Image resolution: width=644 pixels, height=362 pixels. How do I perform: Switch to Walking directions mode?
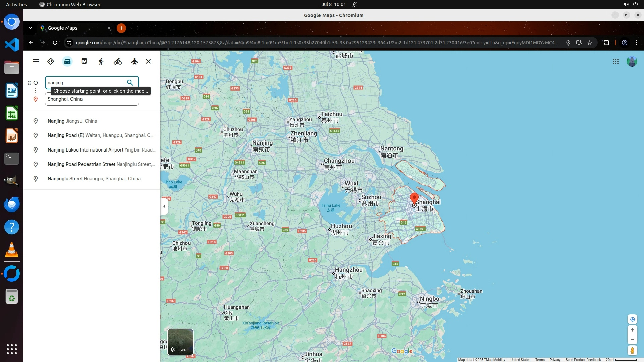(101, 61)
